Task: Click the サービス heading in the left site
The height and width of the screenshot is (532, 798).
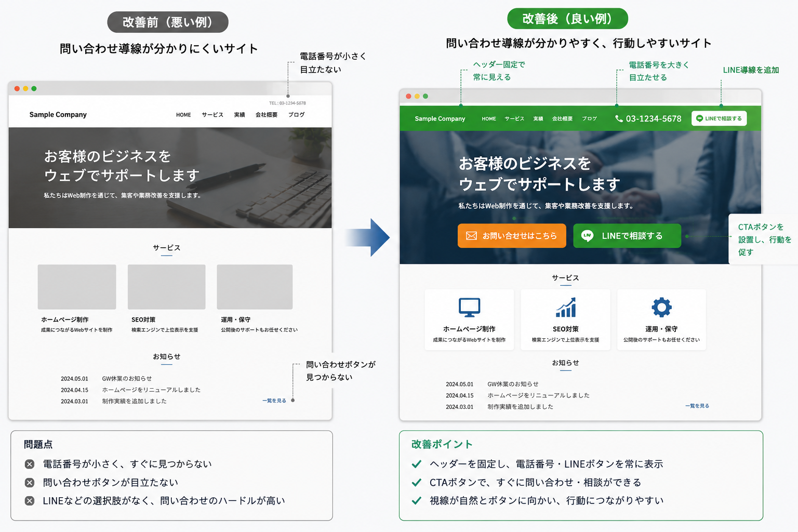Action: pyautogui.click(x=167, y=248)
